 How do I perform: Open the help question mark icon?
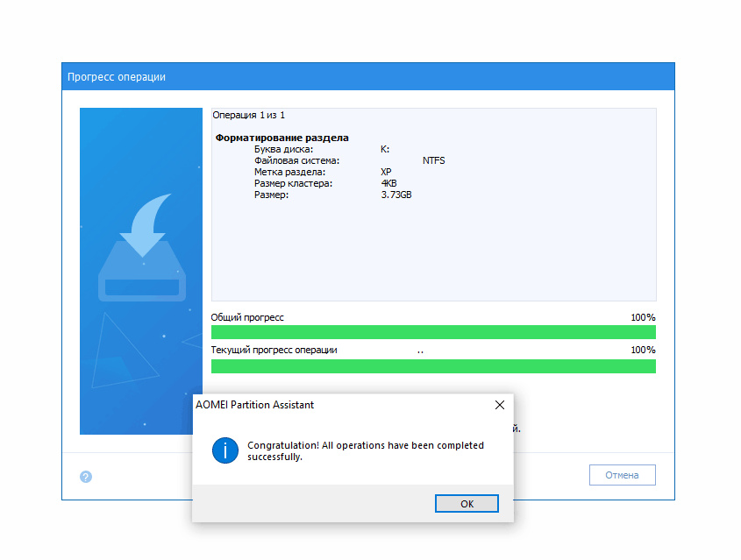pyautogui.click(x=86, y=477)
